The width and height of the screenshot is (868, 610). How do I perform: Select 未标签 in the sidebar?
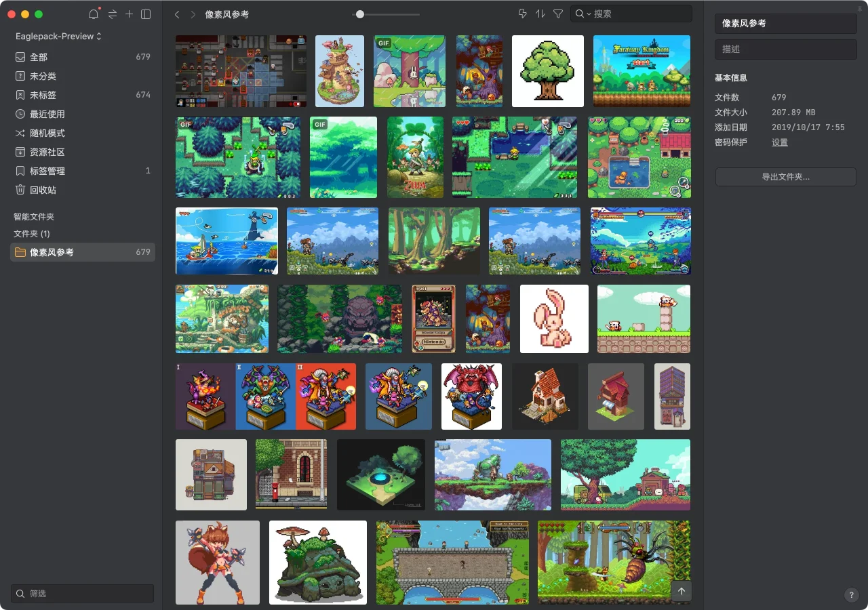pyautogui.click(x=83, y=95)
